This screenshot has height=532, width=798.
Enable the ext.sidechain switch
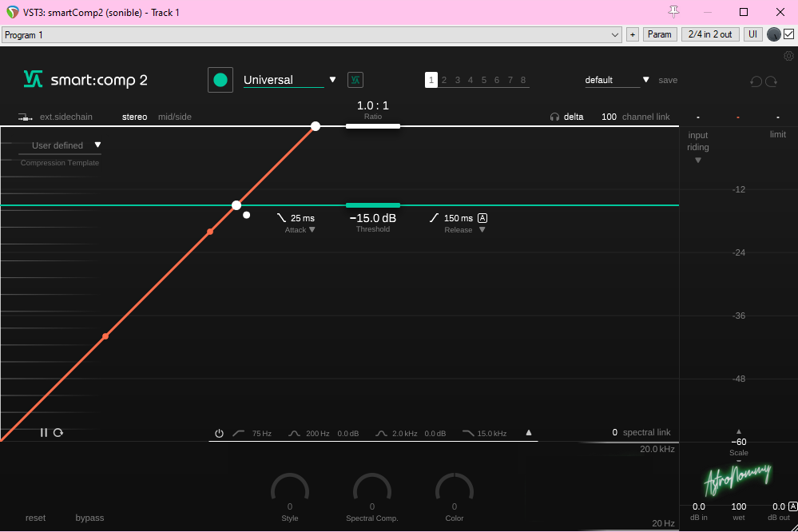click(26, 117)
